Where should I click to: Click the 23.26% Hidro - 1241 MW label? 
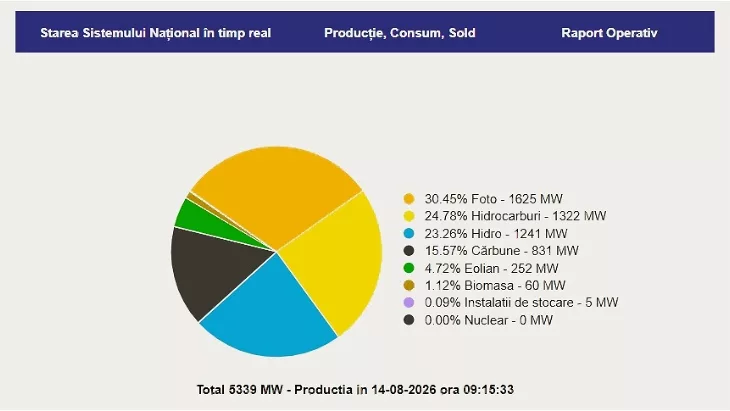[496, 234]
